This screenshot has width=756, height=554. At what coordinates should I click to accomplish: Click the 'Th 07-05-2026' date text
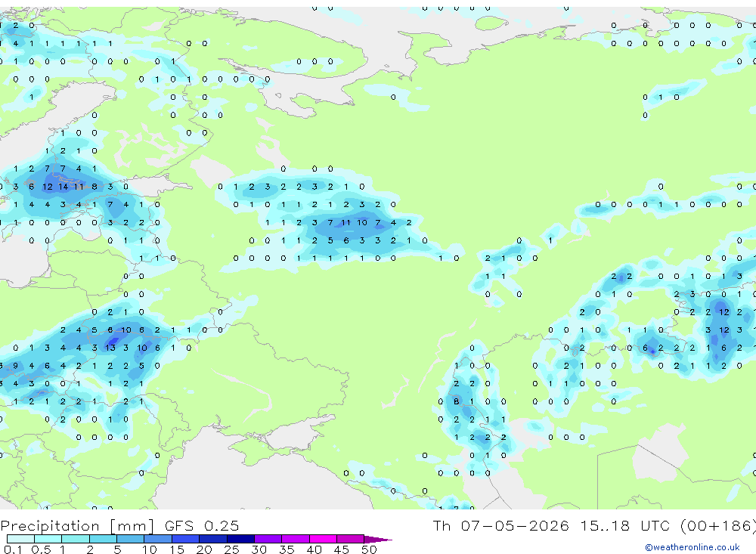pos(500,525)
